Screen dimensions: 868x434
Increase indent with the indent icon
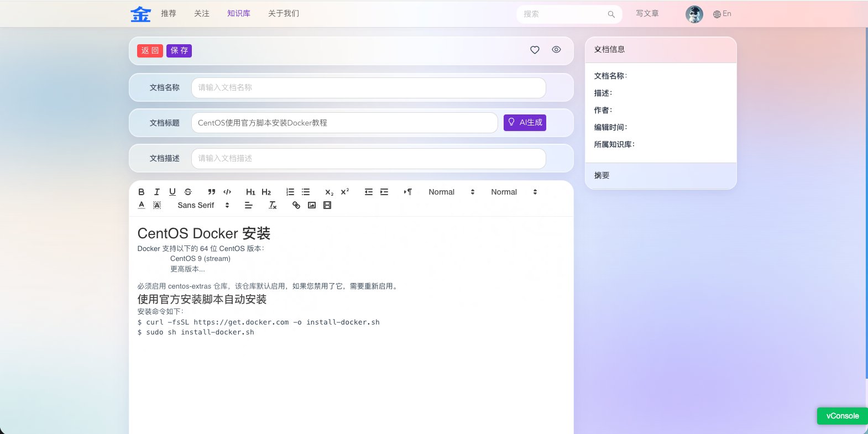tap(384, 192)
